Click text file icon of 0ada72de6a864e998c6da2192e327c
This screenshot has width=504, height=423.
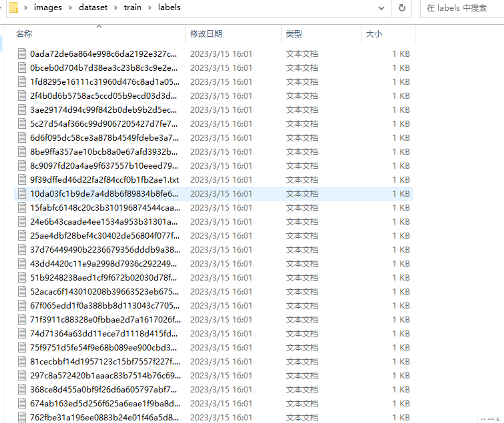point(22,54)
